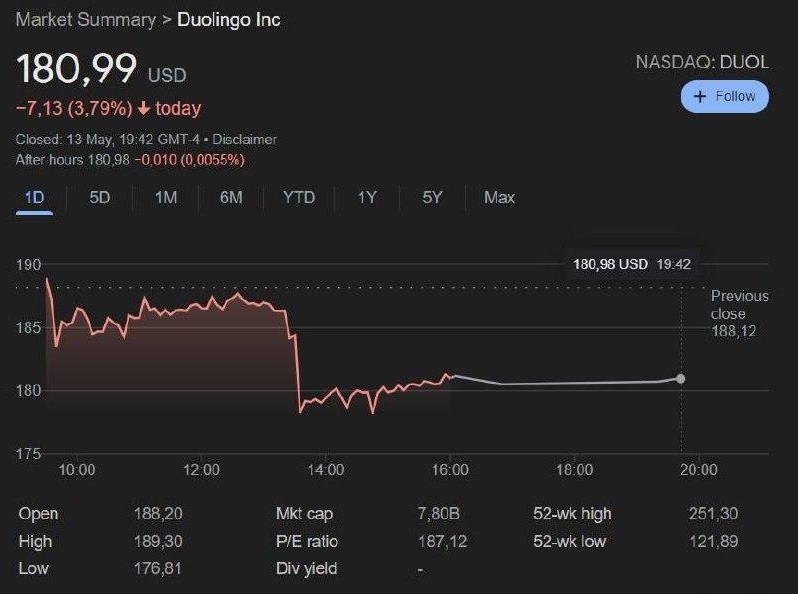The height and width of the screenshot is (594, 798).
Task: Select the Max range tab
Action: (499, 197)
